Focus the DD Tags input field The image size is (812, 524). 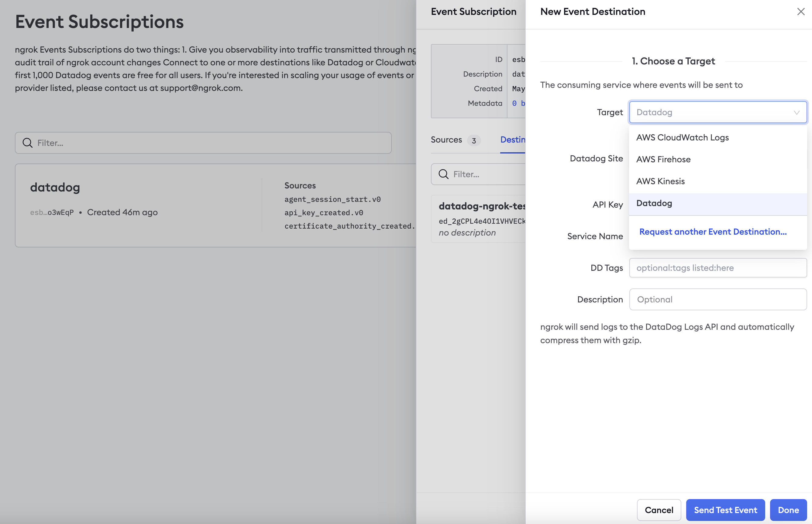click(717, 268)
